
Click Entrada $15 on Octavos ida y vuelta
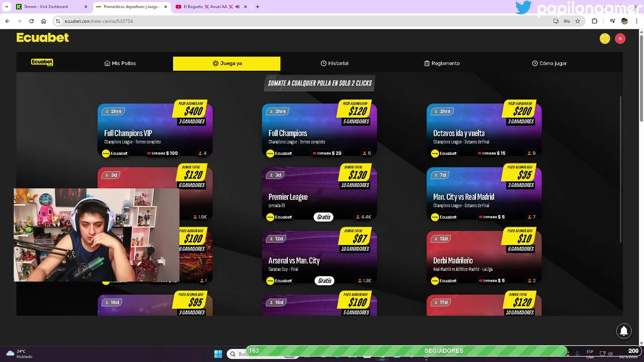(492, 153)
